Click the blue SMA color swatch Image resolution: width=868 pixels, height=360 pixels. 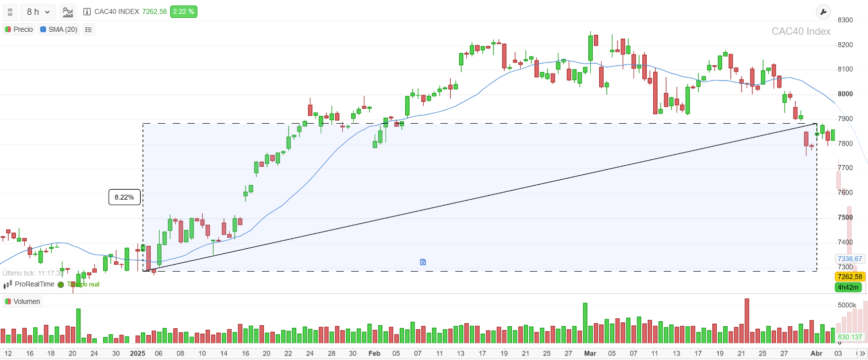tap(43, 30)
